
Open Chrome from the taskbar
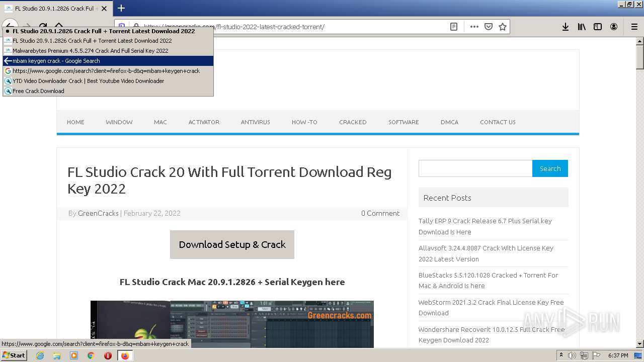coord(91,355)
